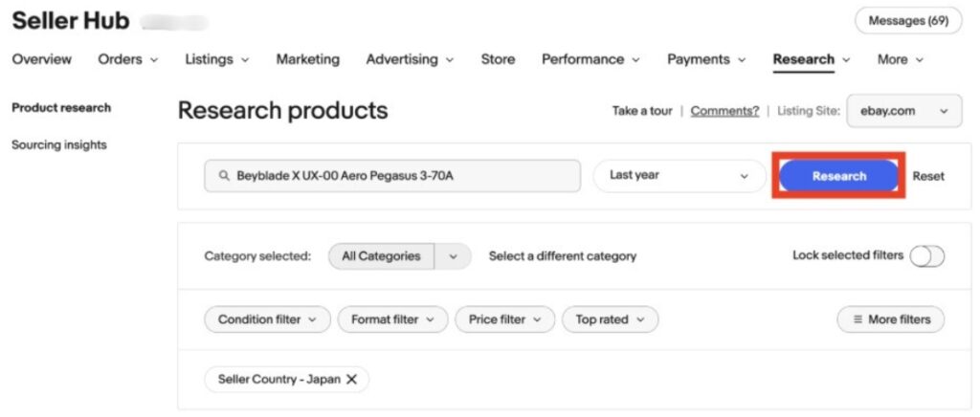
Task: Expand the All Categories arrow
Action: coord(453,256)
